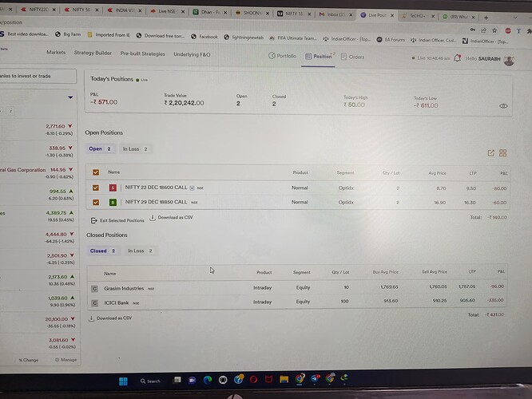Select watchlist item priced 2,771.60

pos(39,129)
